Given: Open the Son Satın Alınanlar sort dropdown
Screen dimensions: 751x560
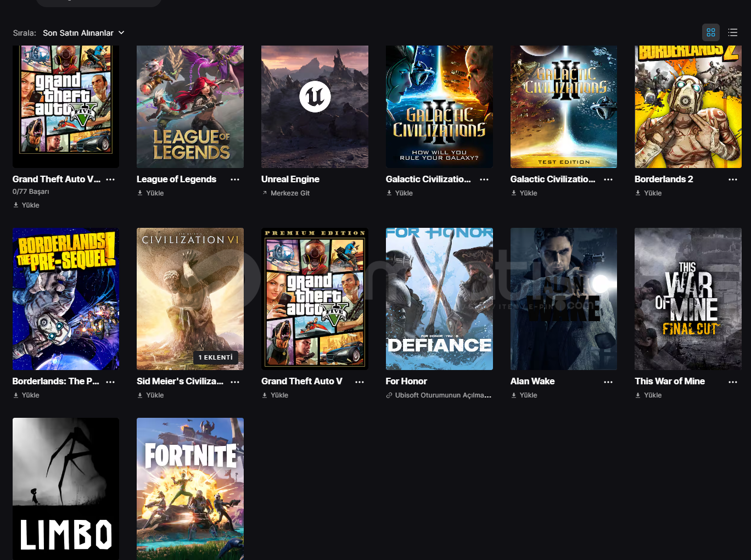Looking at the screenshot, I should pos(83,33).
